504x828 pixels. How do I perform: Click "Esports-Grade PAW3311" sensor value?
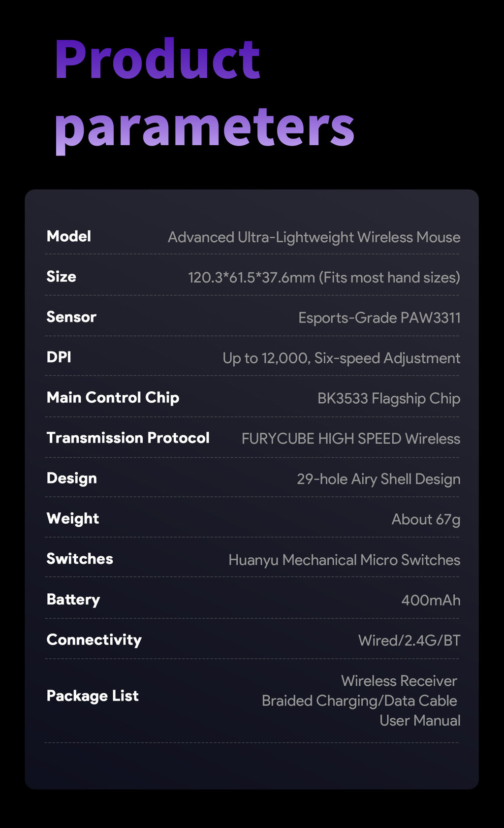379,318
